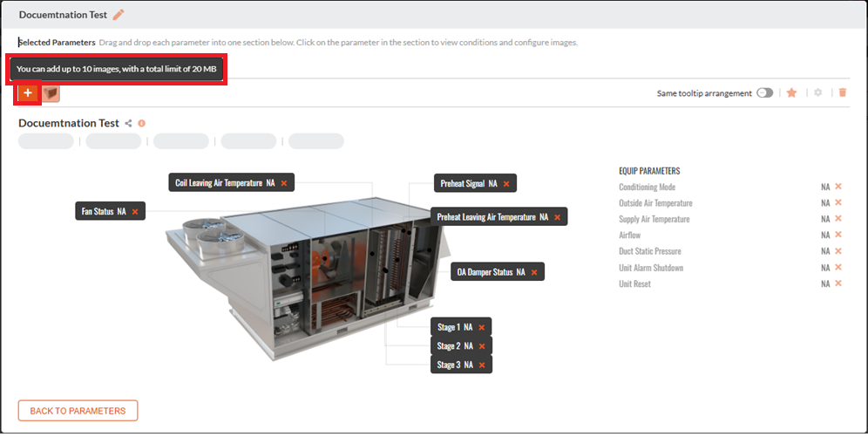Click the share icon beside Docuemtnation Test heading
The image size is (868, 437).
pos(128,124)
